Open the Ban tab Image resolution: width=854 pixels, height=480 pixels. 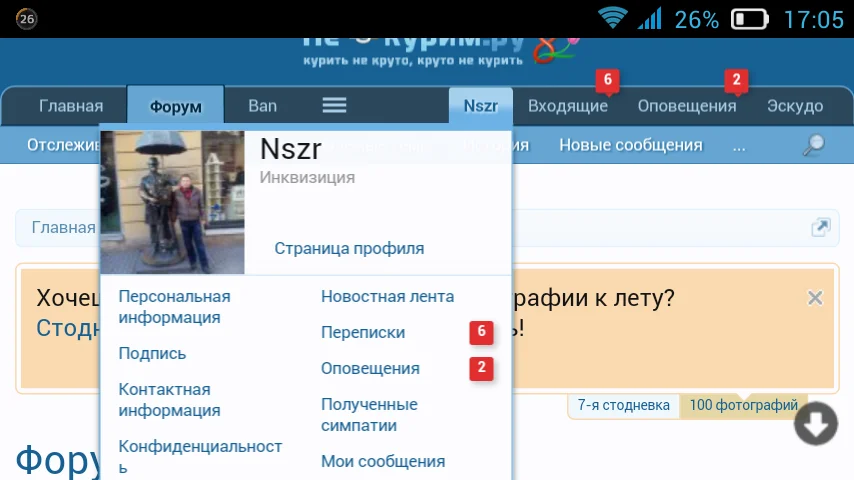(263, 106)
